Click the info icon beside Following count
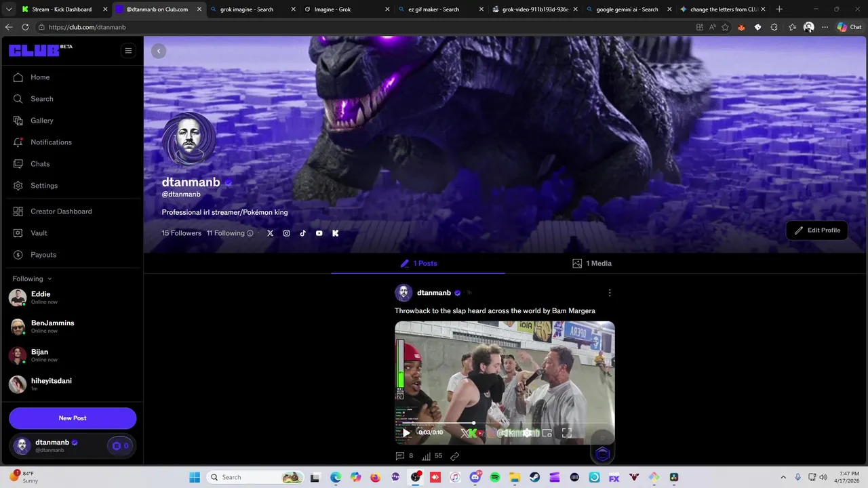868x488 pixels. point(250,233)
